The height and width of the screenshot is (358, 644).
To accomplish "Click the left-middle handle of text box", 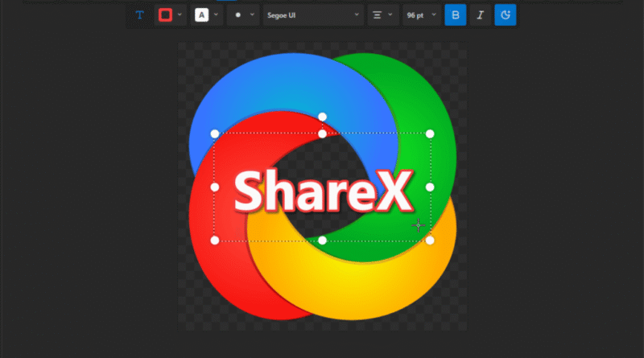I will pos(215,187).
